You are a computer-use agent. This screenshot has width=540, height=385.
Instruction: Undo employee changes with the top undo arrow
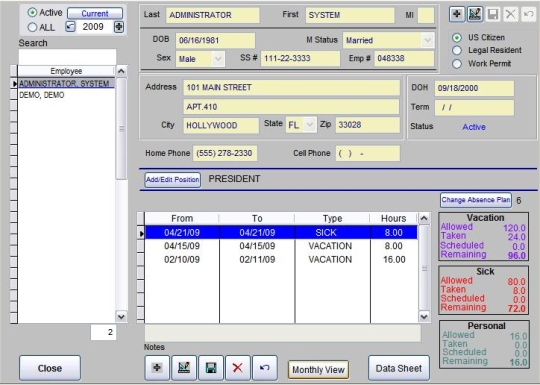point(529,14)
